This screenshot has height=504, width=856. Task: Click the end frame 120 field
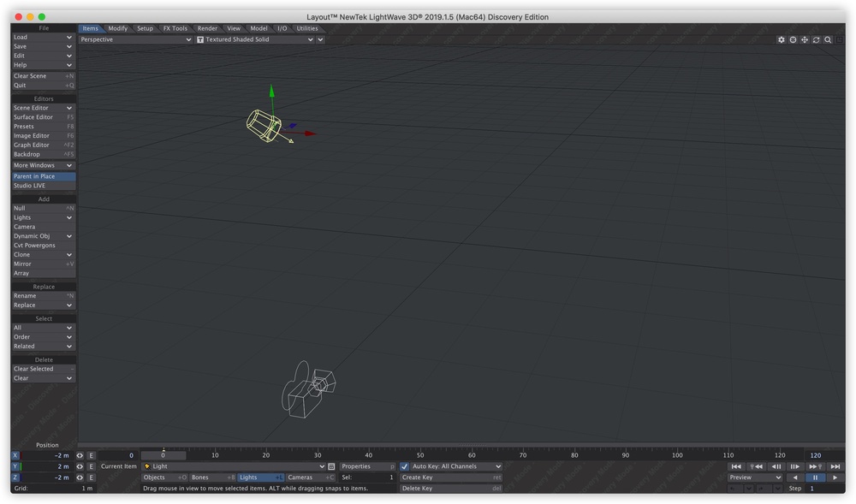coord(824,455)
